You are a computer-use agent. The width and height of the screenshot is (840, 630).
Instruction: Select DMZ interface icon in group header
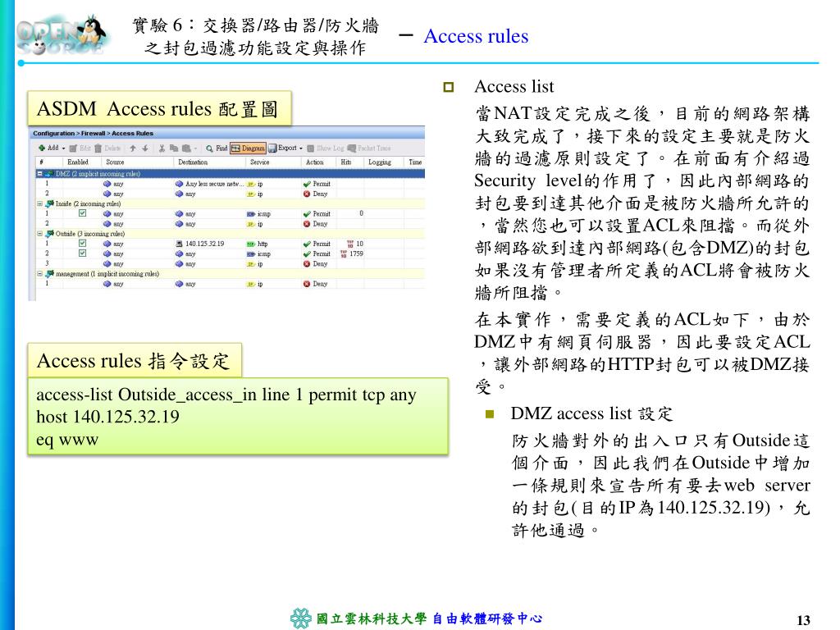(x=49, y=174)
